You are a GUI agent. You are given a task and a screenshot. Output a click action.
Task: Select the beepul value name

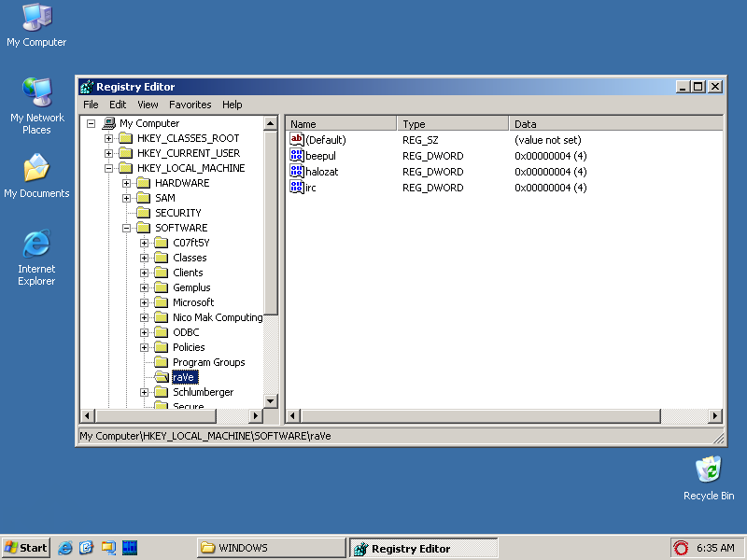pyautogui.click(x=320, y=156)
